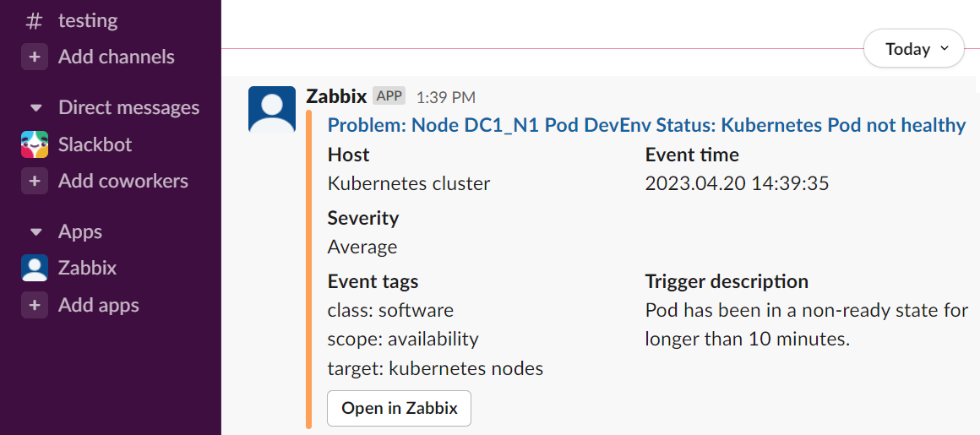Click the plus icon for Add channels
This screenshot has width=980, height=435.
(35, 57)
